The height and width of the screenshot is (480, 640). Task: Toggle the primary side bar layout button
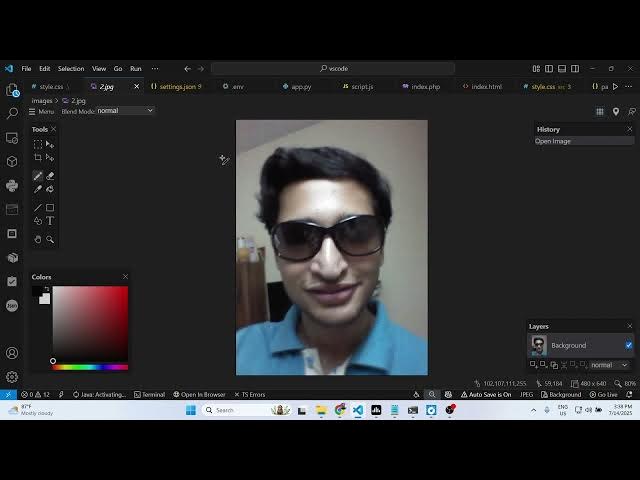coord(549,69)
